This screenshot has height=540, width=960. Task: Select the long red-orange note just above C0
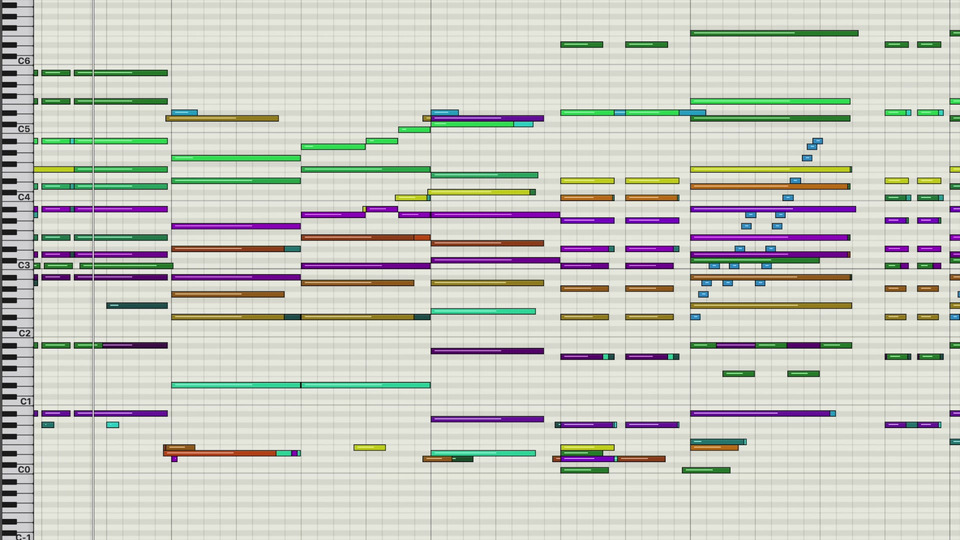220,453
